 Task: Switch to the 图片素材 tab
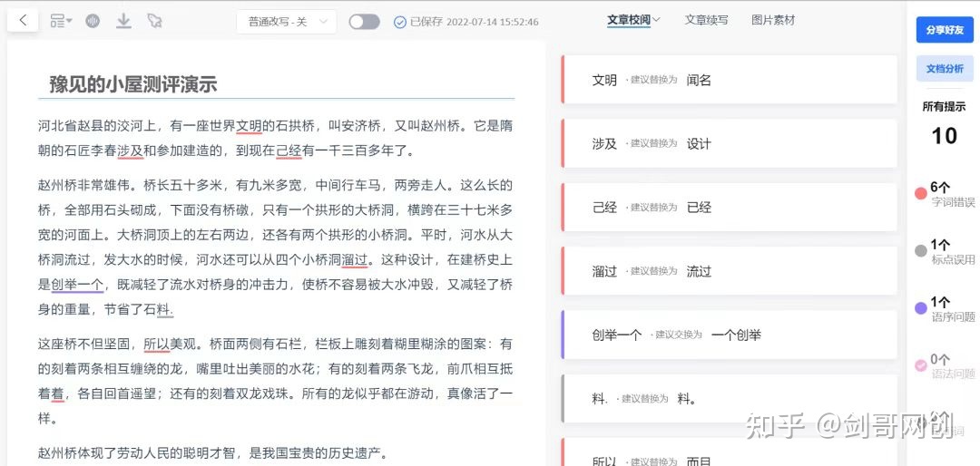coord(773,20)
